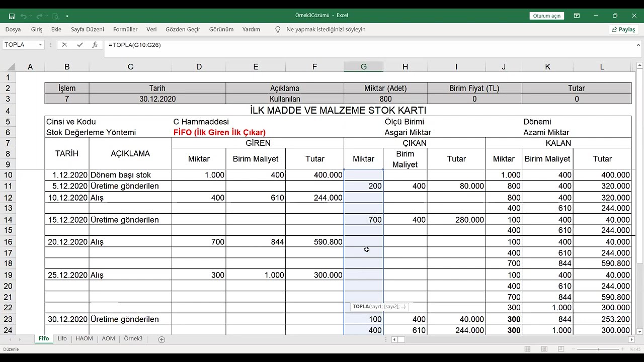Click the vertical scrollbar down arrow
This screenshot has width=644, height=362.
pyautogui.click(x=639, y=331)
